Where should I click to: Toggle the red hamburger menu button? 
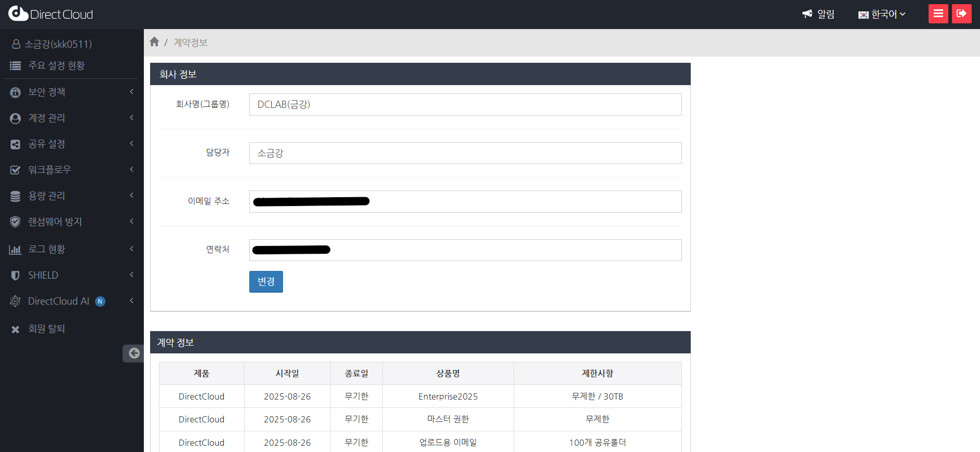click(x=938, y=14)
